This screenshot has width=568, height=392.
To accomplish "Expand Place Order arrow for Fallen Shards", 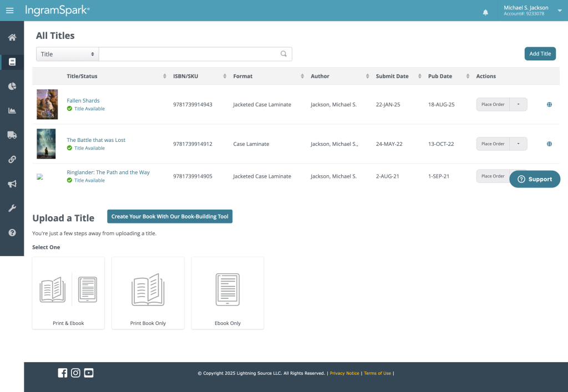I will (518, 104).
